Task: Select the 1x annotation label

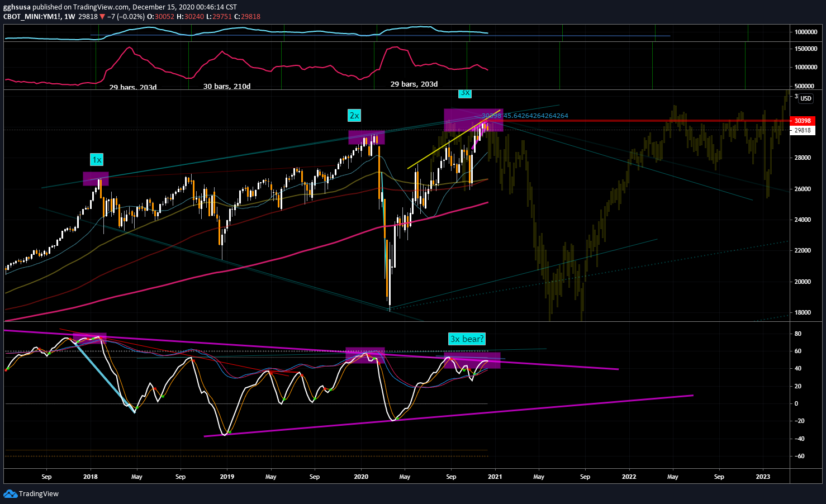Action: 97,160
